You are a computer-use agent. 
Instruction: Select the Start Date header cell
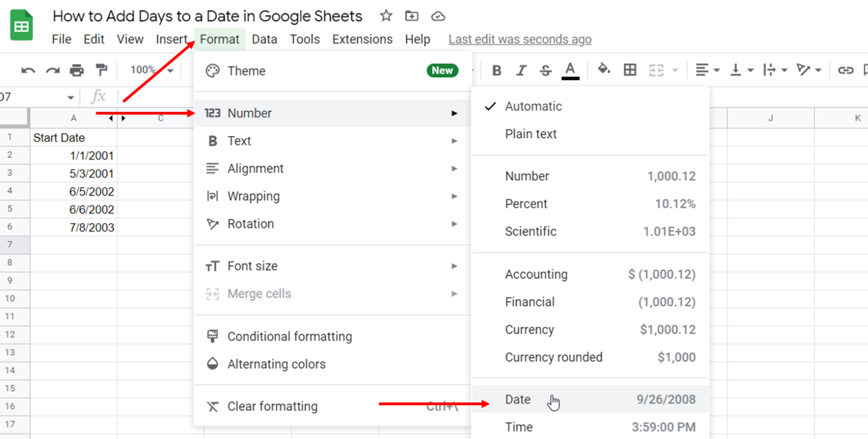click(x=74, y=137)
